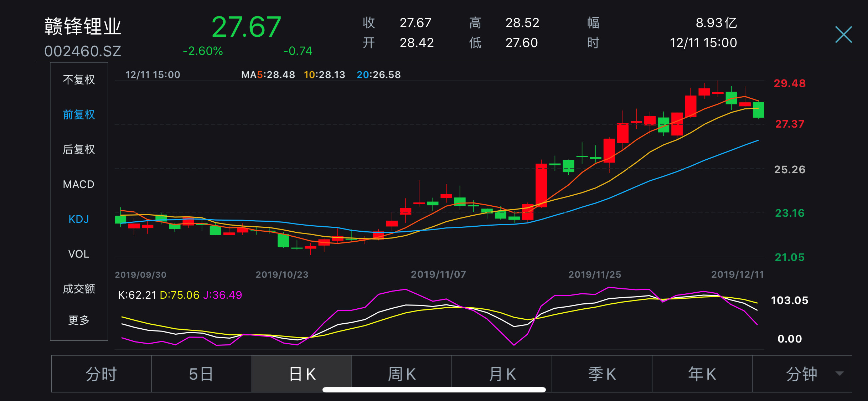Viewport: 868px width, 401px height.
Task: Switch indicator to KDJ
Action: point(79,219)
